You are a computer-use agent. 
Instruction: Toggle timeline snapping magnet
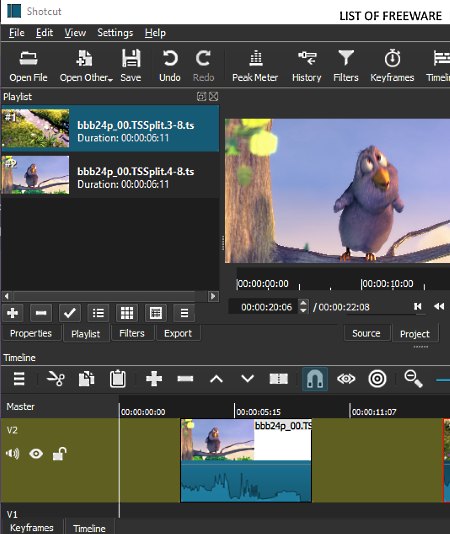pos(315,379)
